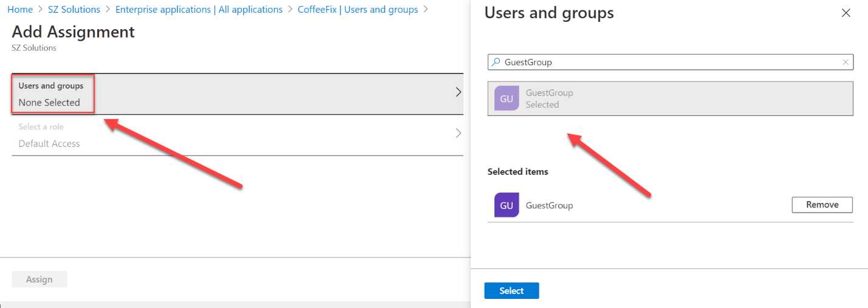This screenshot has width=868, height=308.
Task: Click the SZ Solutions subtitle
Action: coord(34,48)
